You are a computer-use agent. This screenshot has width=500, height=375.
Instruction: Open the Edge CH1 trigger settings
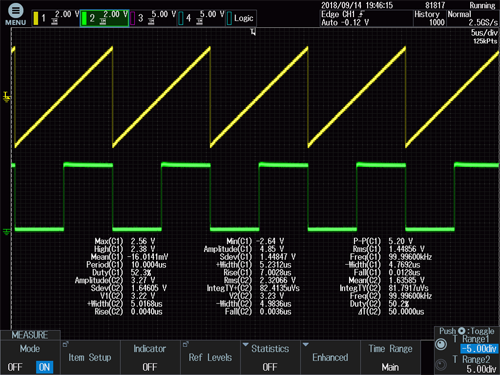(366, 18)
